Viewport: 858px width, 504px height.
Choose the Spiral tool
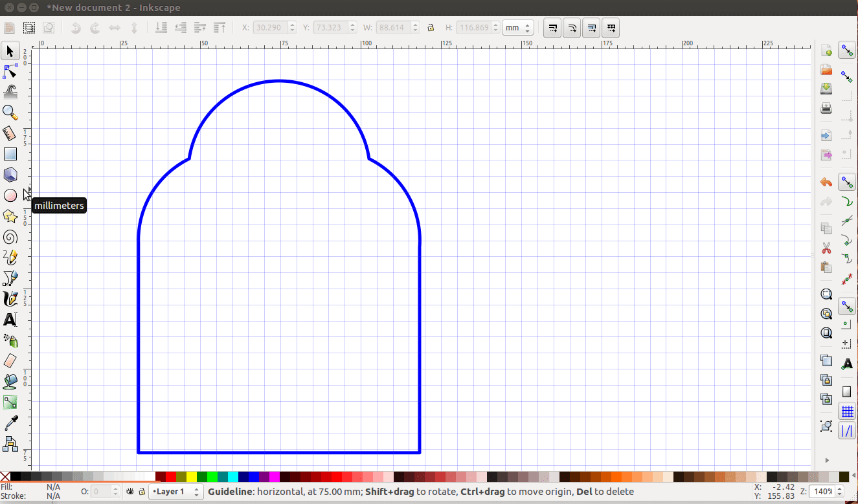pos(10,237)
